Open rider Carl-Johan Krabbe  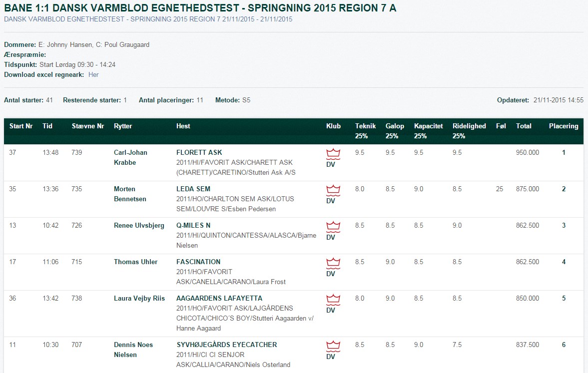tap(130, 157)
